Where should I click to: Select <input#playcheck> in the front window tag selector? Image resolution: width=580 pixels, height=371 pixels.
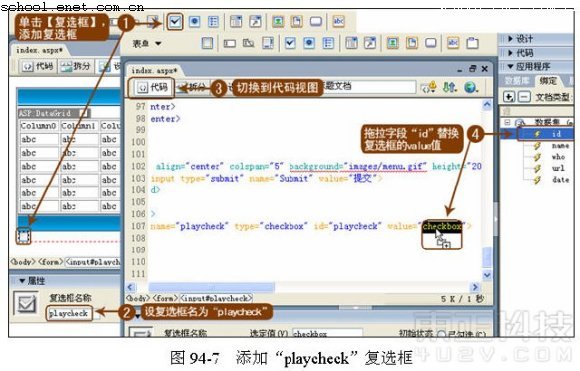click(216, 298)
